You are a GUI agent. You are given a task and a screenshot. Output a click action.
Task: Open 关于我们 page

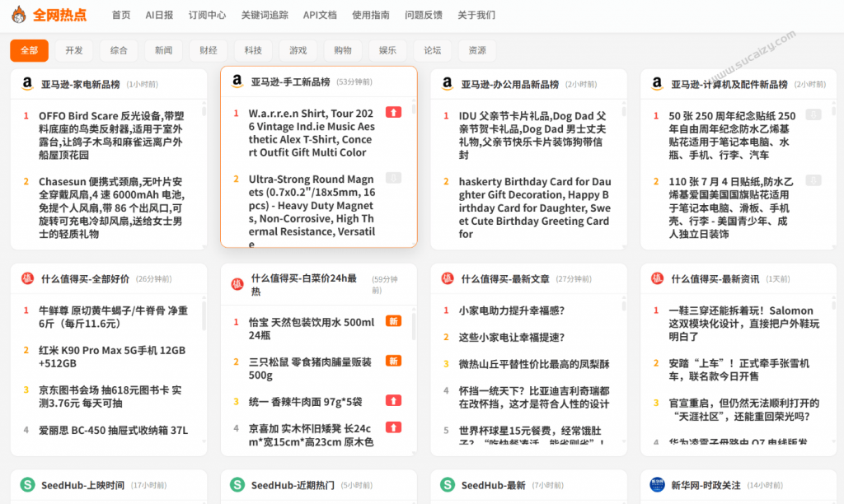tap(476, 15)
